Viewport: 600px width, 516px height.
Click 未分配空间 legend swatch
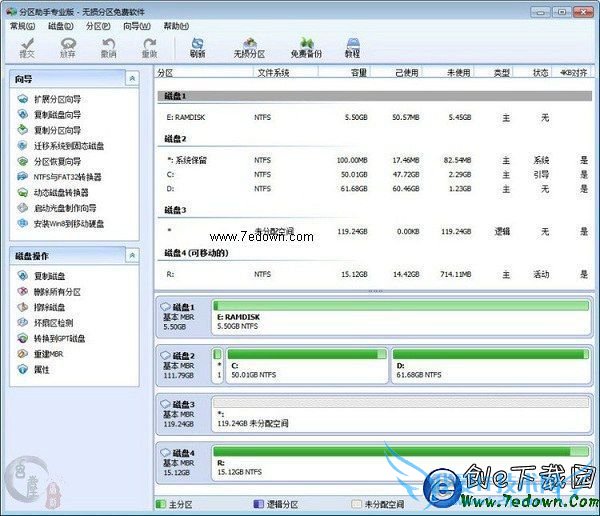pyautogui.click(x=356, y=504)
